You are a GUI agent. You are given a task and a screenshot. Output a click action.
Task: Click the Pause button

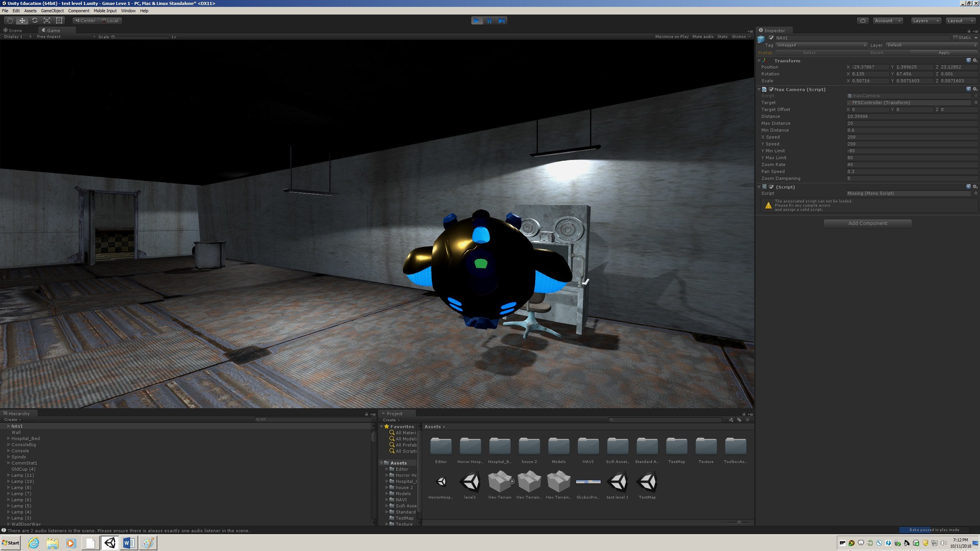pyautogui.click(x=489, y=21)
